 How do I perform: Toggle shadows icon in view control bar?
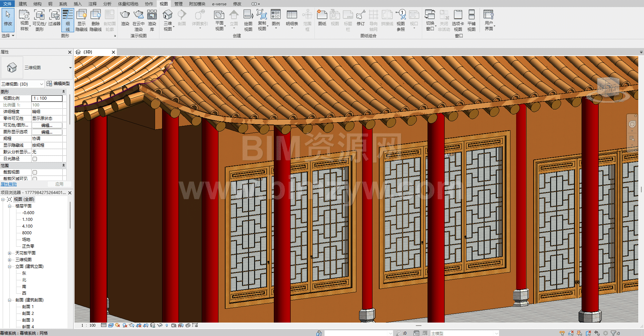125,325
